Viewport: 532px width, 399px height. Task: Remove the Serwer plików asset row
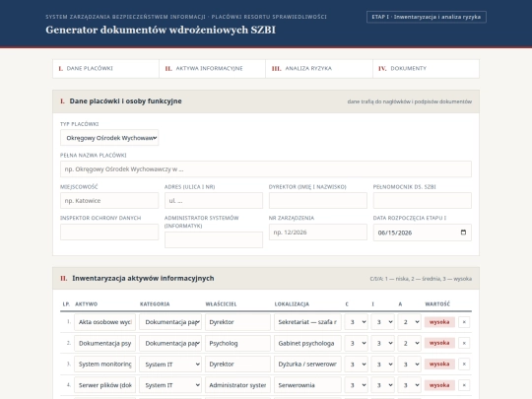point(464,385)
